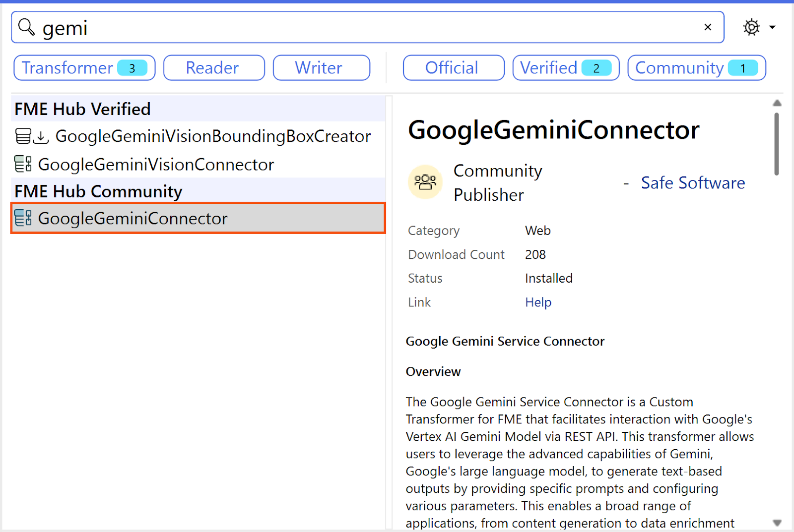Click the search magnifier icon
Viewport: 794px width, 532px height.
pyautogui.click(x=26, y=27)
